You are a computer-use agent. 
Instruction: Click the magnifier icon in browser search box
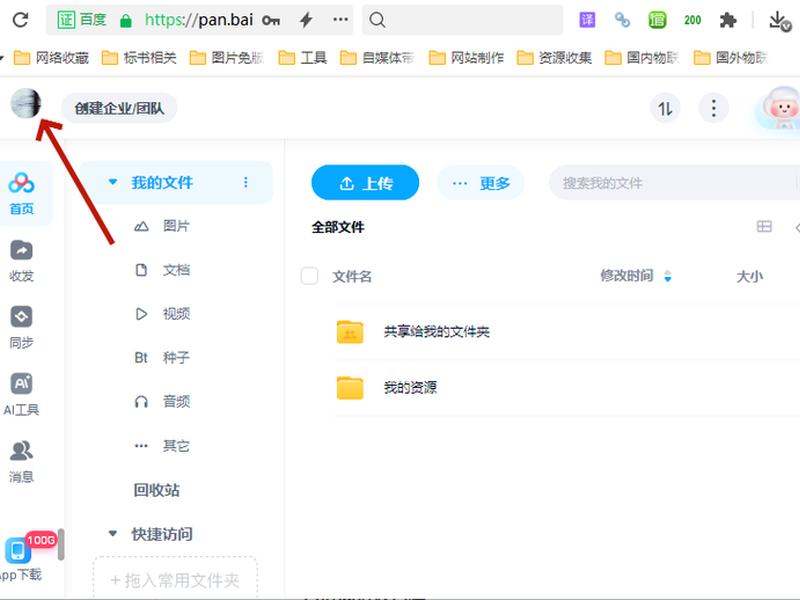377,20
